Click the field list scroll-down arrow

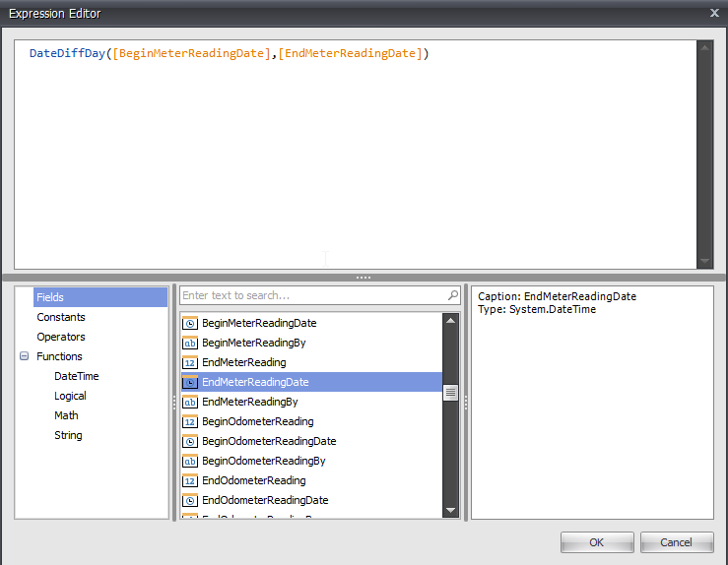[450, 510]
